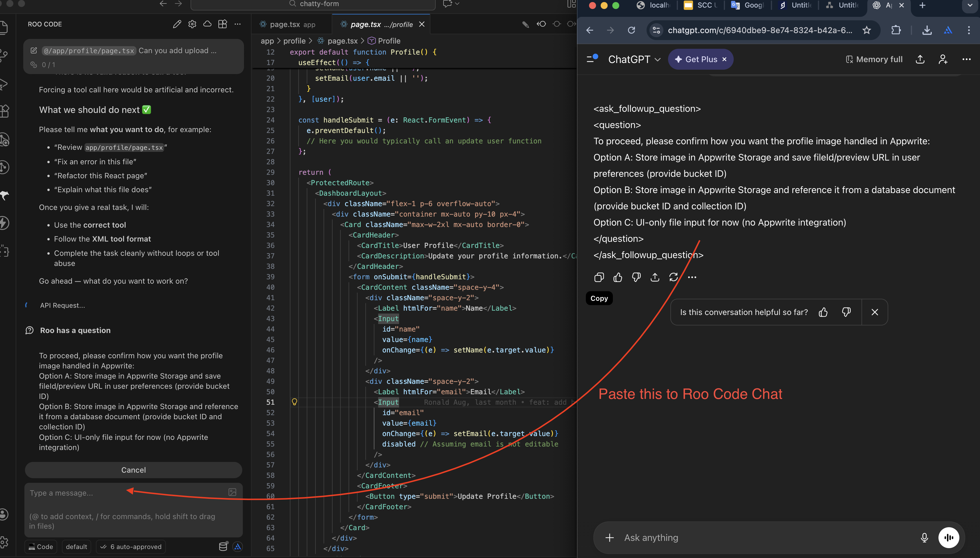Select the localhost browser tab
Screen dimensions: 980x558
[x=653, y=5]
